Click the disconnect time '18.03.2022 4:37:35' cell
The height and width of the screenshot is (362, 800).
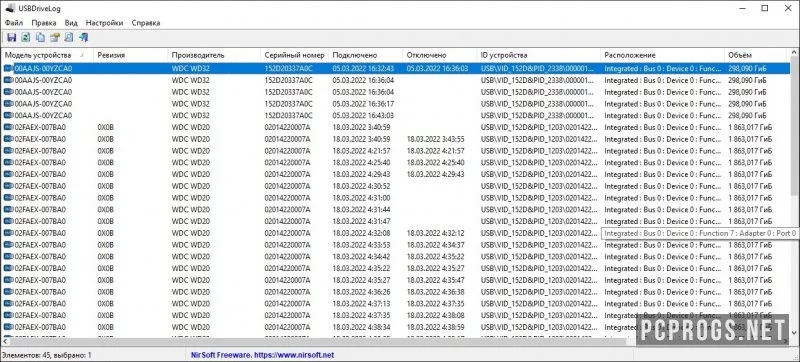click(436, 303)
